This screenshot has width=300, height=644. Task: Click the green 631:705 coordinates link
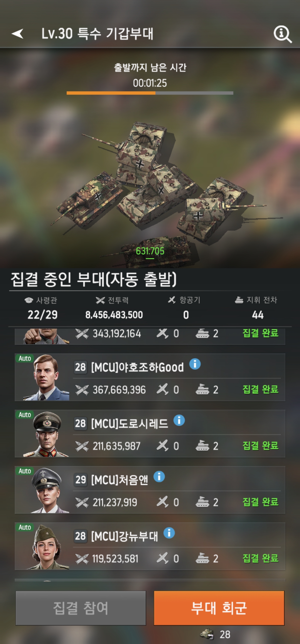click(150, 251)
